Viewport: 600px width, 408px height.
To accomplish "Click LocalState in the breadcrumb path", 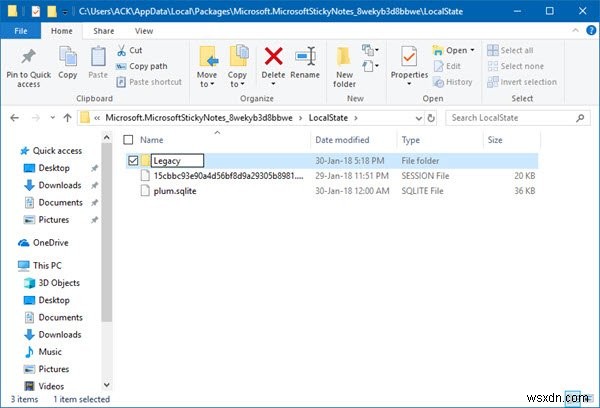I will click(x=328, y=118).
